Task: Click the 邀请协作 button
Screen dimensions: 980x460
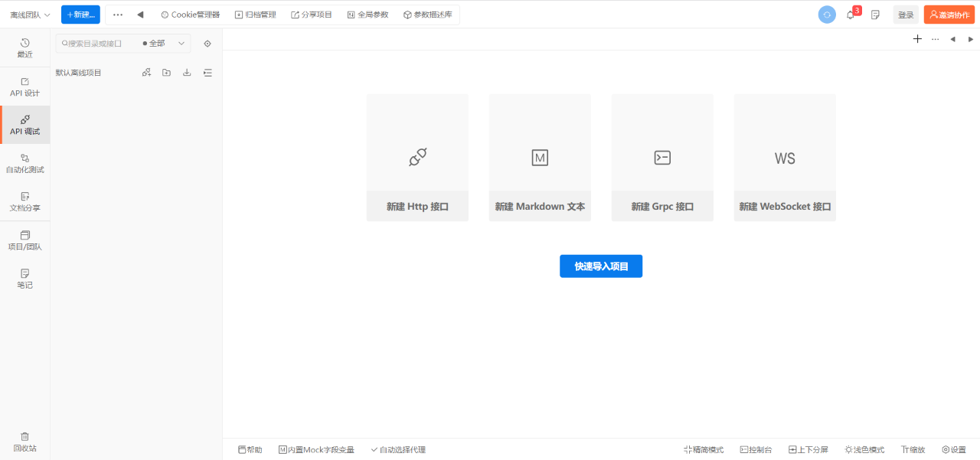Action: tap(949, 14)
